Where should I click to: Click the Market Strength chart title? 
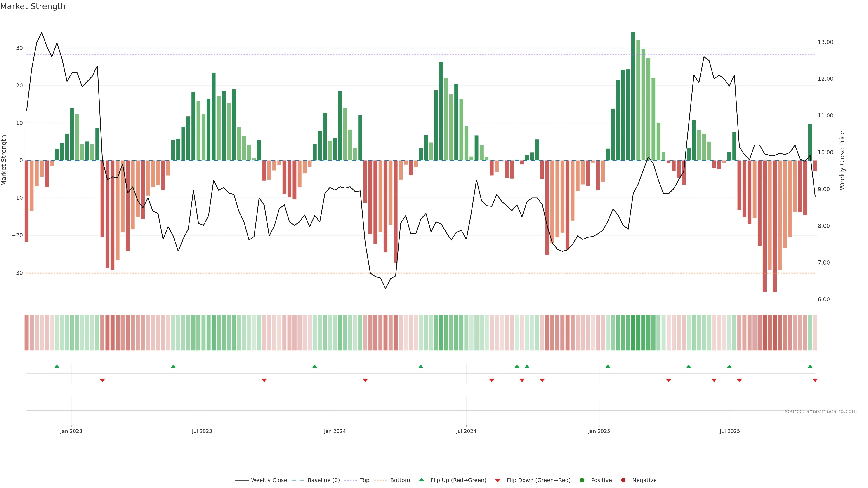(33, 6)
